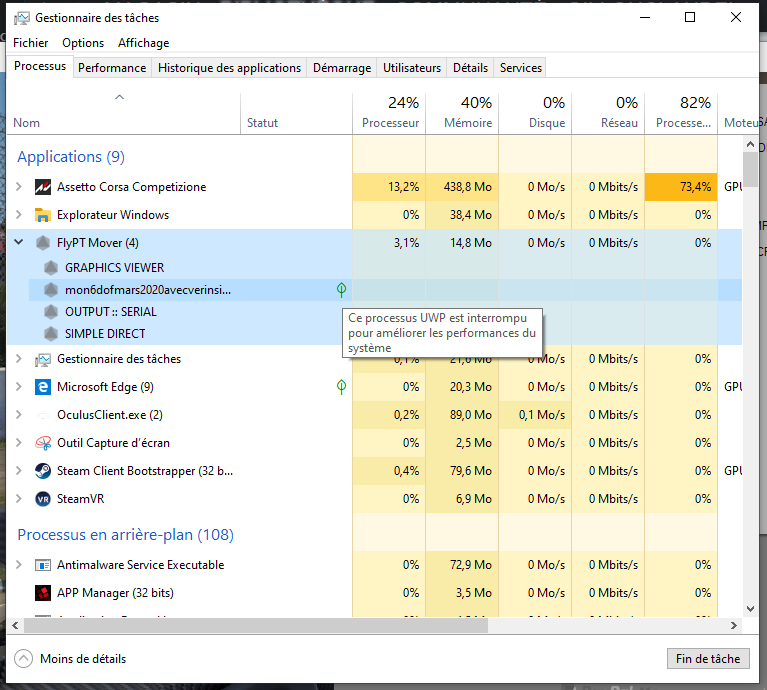Screen dimensions: 767x690
Task: Expand the Microsoft Edge (9) group
Action: point(19,387)
